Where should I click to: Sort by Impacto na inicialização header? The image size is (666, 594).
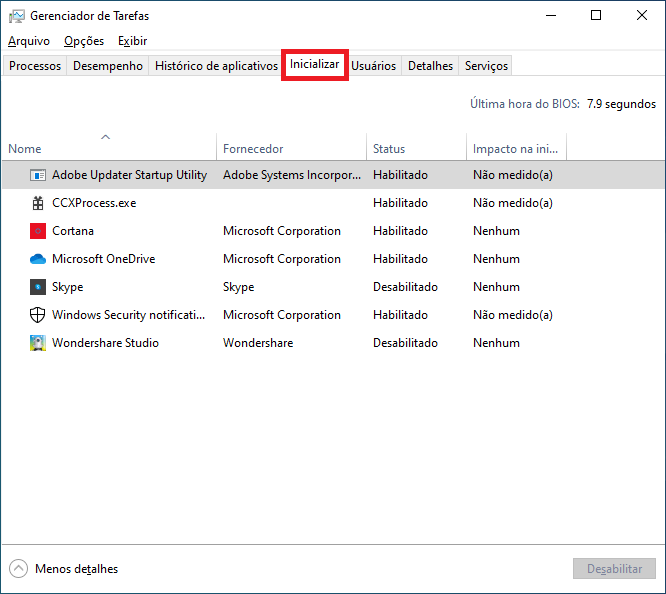pos(516,147)
